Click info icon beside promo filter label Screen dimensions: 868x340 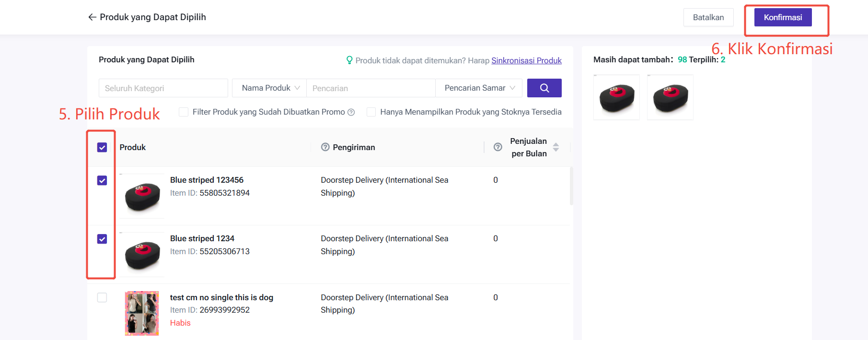[x=351, y=112]
